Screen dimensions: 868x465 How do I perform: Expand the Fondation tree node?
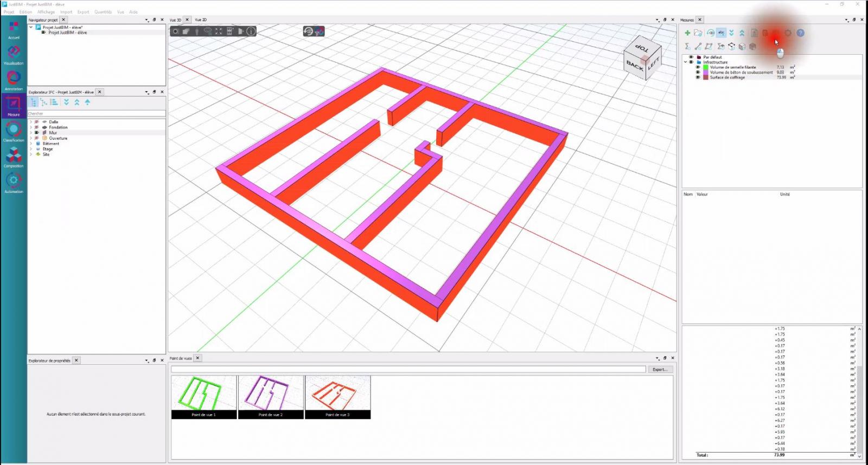(x=31, y=127)
